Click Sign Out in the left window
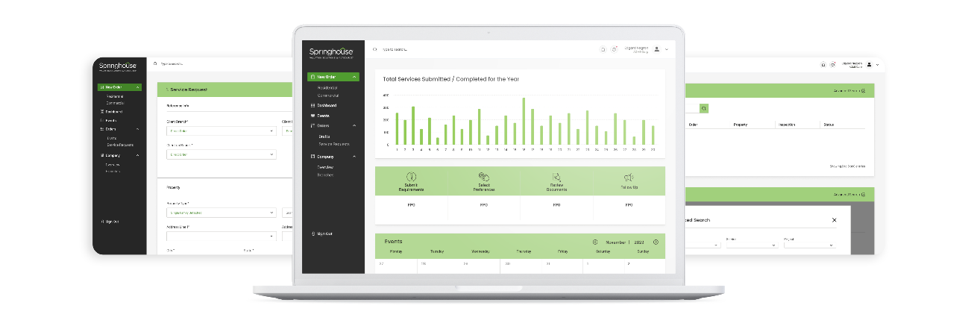980x326 pixels. click(x=109, y=222)
